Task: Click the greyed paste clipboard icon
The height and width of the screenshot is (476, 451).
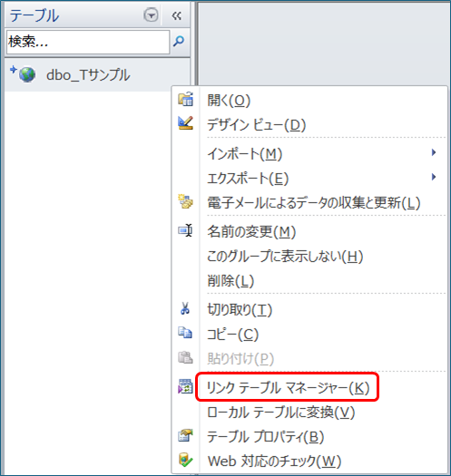Action: [x=185, y=357]
